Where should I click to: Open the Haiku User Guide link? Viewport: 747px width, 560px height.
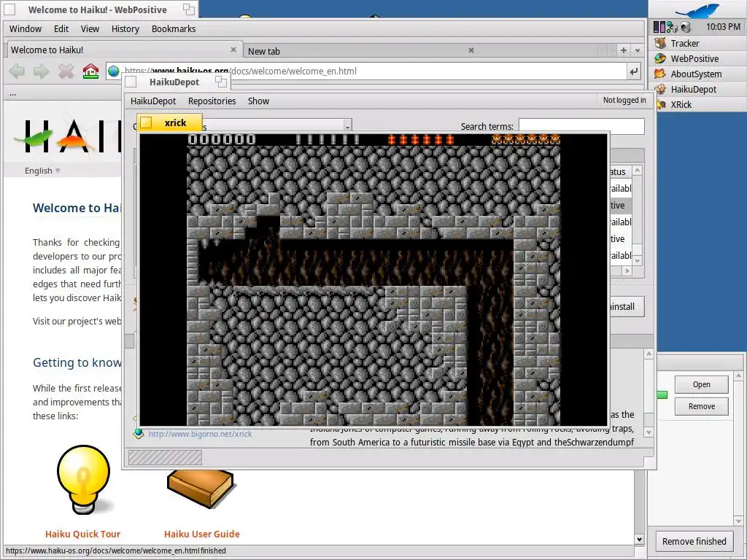pyautogui.click(x=201, y=534)
